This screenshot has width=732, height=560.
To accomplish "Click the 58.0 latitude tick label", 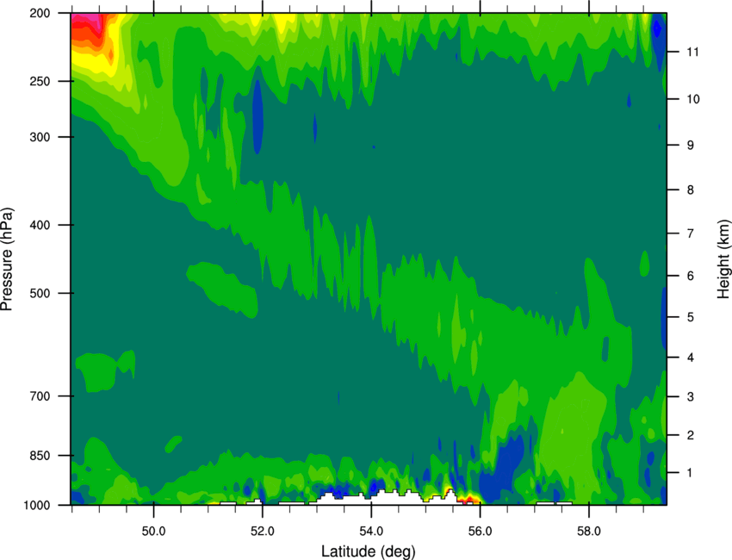I will click(589, 532).
